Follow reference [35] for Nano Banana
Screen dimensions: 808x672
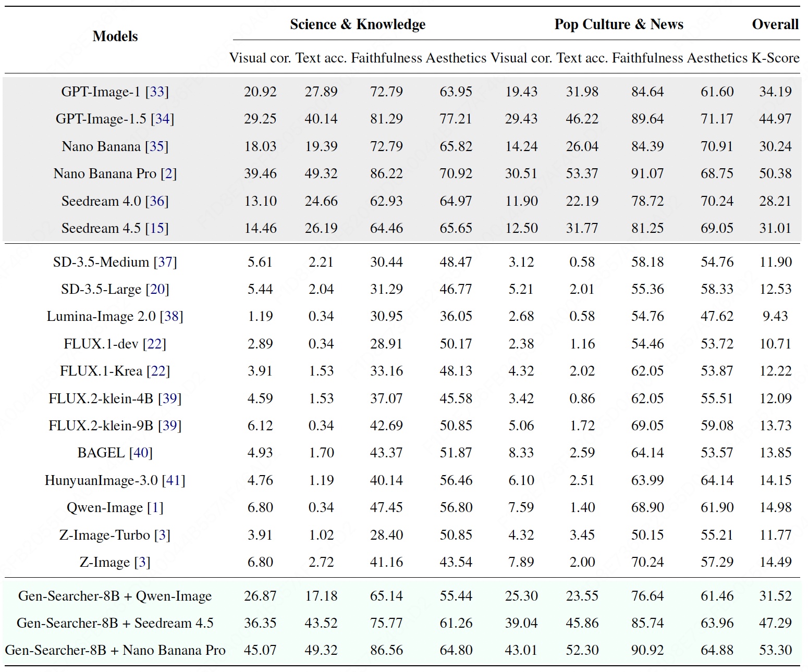[x=157, y=146]
